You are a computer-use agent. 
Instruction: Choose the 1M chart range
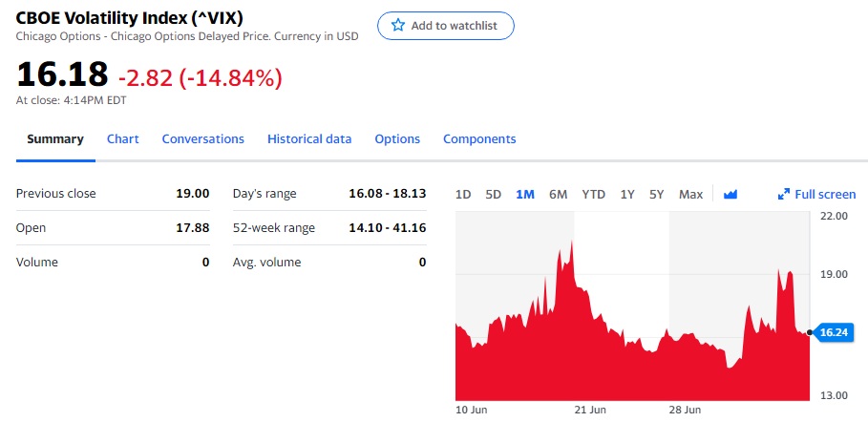(525, 195)
